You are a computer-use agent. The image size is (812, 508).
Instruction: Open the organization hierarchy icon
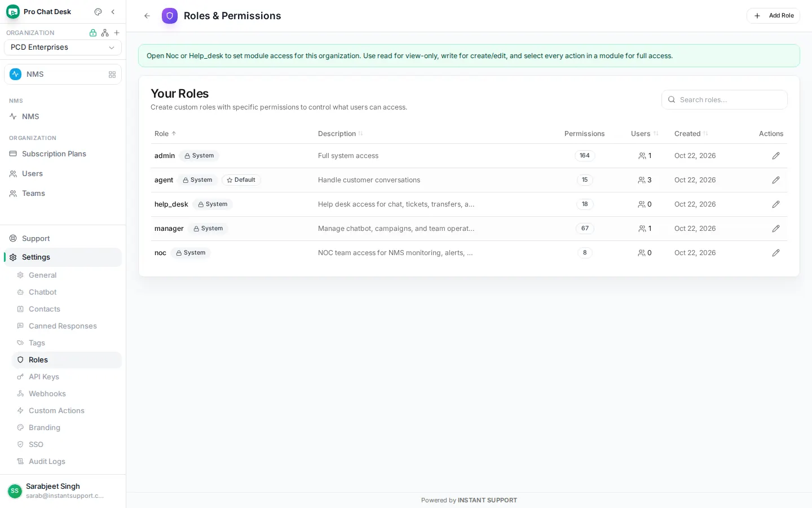click(x=105, y=33)
